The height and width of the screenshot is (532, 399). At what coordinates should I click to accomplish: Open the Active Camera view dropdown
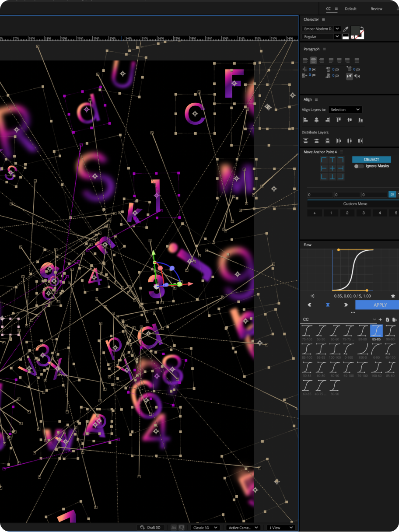243,528
